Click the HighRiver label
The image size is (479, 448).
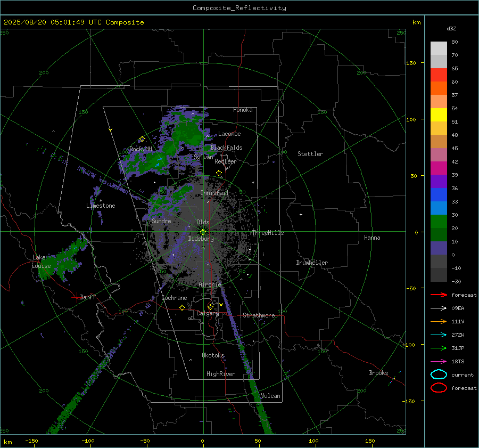[x=221, y=374]
